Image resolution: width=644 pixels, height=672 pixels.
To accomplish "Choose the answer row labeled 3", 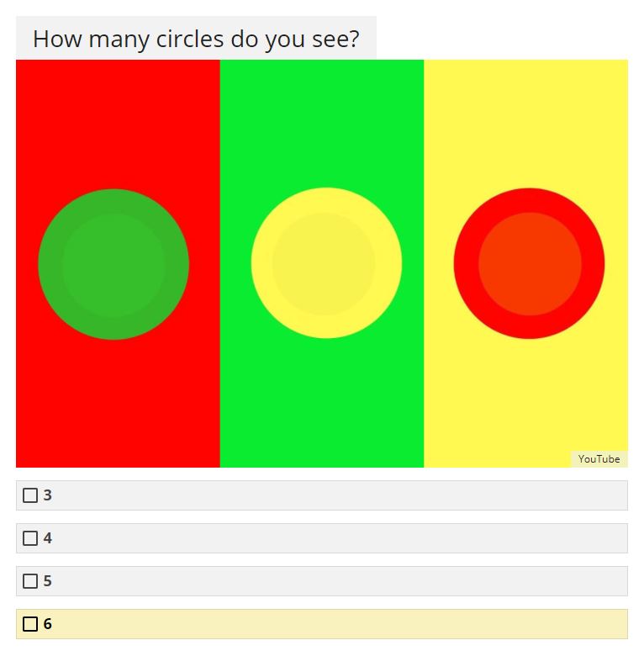I will pos(322,495).
